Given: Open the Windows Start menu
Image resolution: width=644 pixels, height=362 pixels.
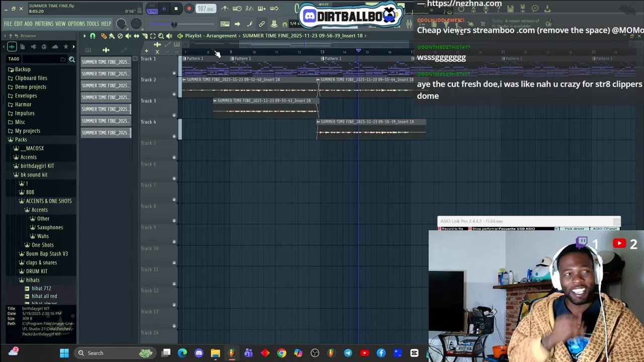Looking at the screenshot, I should click(x=64, y=353).
